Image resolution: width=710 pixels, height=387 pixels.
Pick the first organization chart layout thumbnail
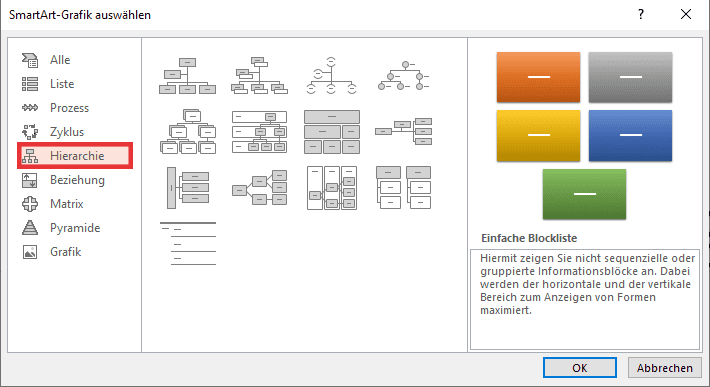point(187,76)
